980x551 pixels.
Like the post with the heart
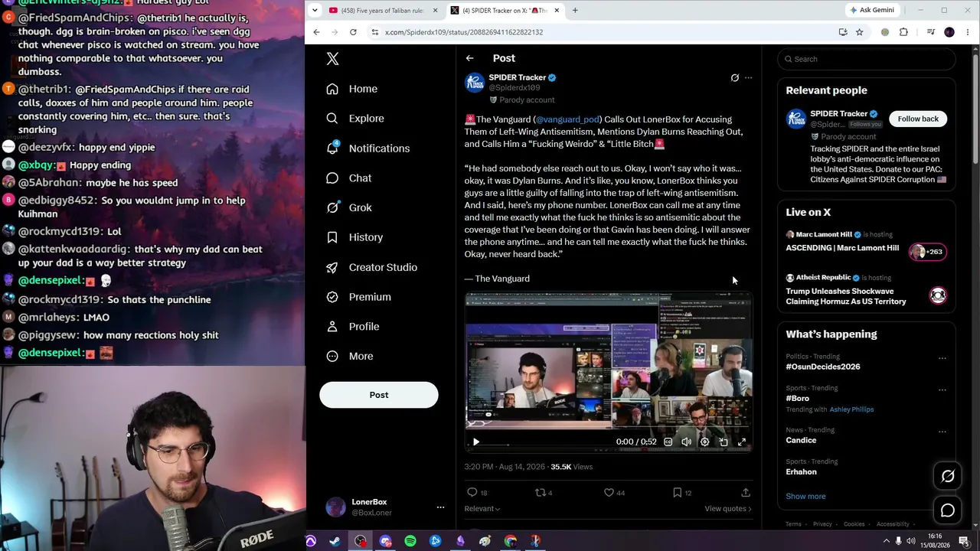tap(614, 493)
